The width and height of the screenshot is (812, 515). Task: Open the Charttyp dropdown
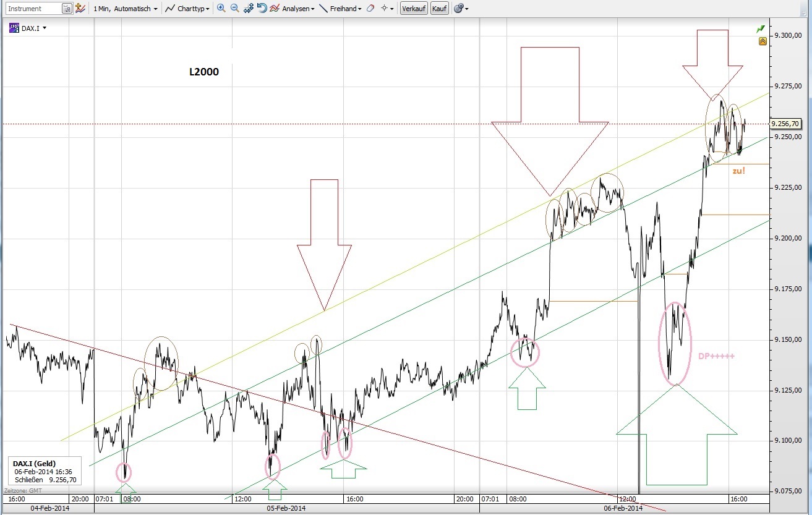tap(187, 8)
